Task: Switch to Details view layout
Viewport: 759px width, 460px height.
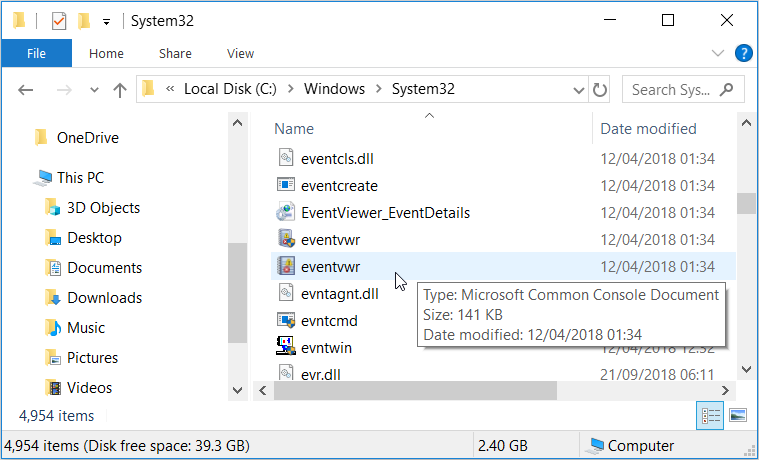Action: (x=709, y=415)
